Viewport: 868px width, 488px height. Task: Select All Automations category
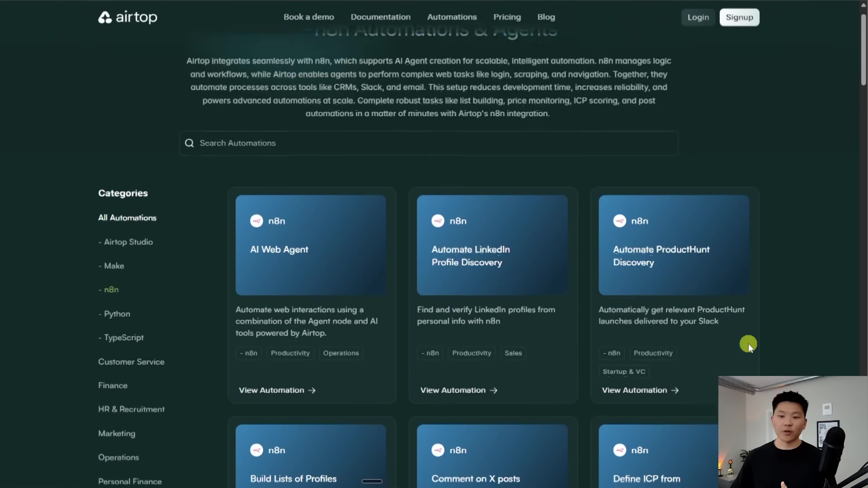(x=127, y=218)
